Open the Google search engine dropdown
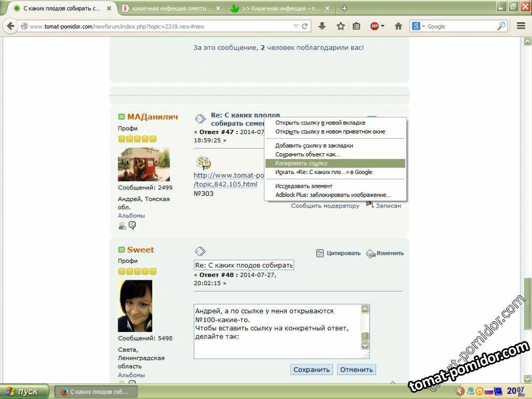 (x=419, y=26)
